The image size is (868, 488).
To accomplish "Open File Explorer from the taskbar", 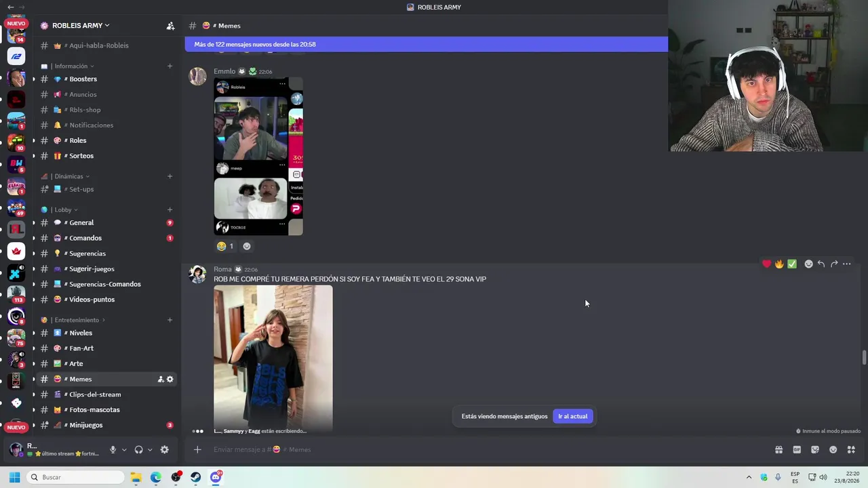I will coord(136,477).
